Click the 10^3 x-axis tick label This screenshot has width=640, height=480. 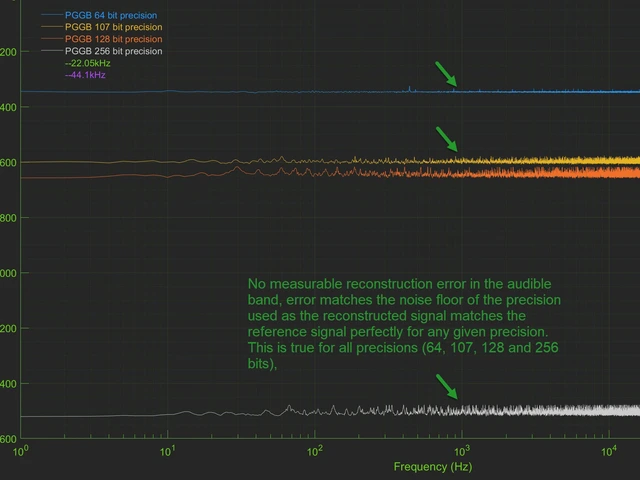(x=462, y=451)
